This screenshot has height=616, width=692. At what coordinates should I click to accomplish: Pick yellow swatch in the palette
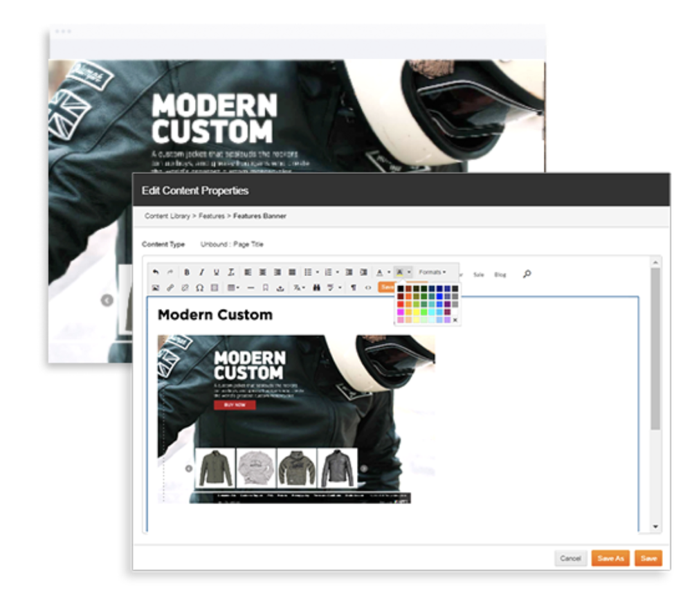(416, 312)
